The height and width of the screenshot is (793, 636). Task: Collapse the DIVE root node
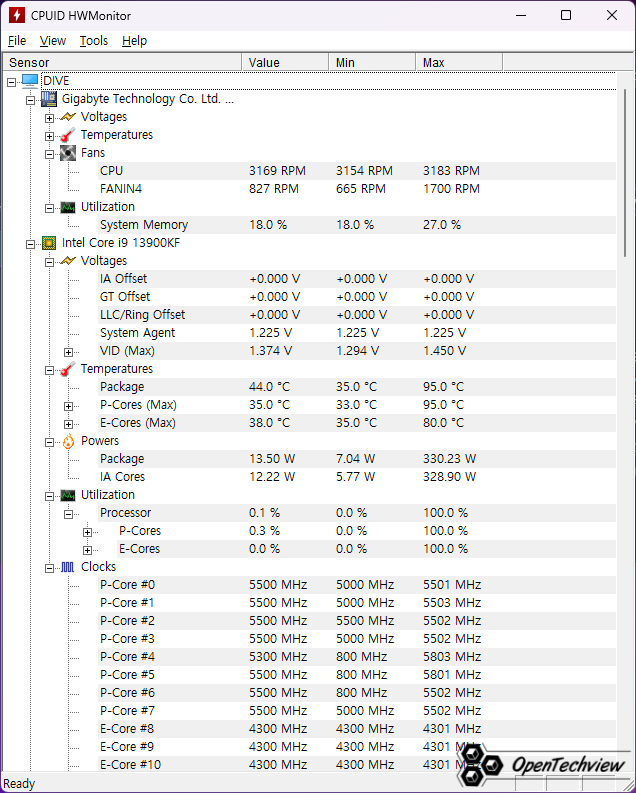pyautogui.click(x=12, y=82)
